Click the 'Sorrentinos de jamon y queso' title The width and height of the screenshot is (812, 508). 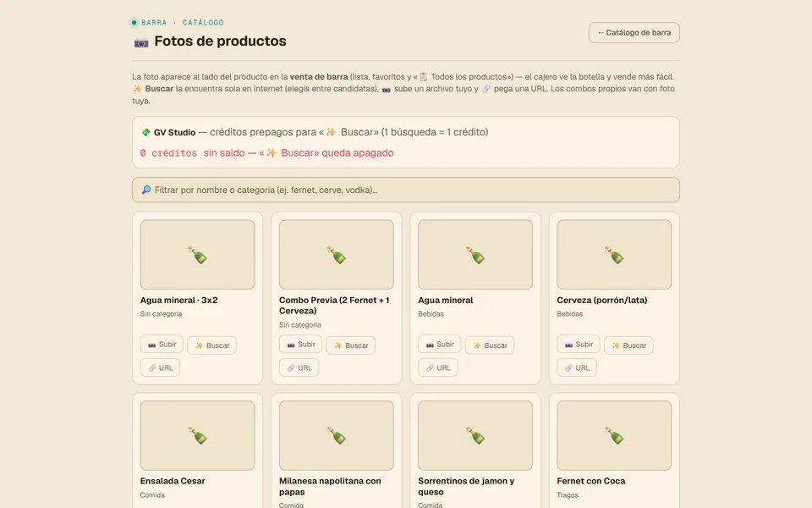pyautogui.click(x=466, y=486)
